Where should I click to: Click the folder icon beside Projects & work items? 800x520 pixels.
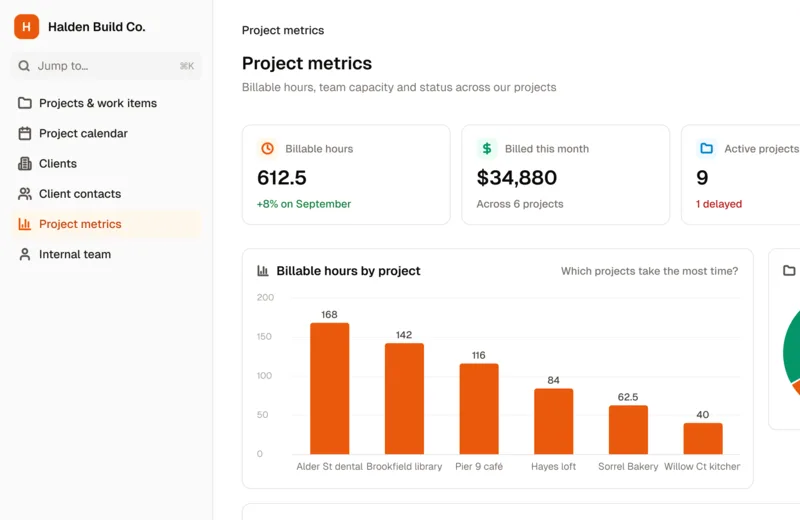point(24,103)
